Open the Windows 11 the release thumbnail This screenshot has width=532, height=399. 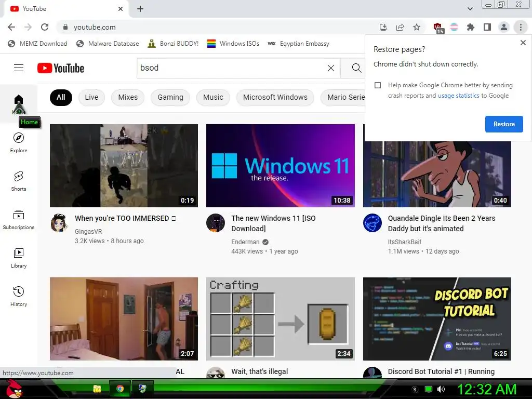(280, 166)
